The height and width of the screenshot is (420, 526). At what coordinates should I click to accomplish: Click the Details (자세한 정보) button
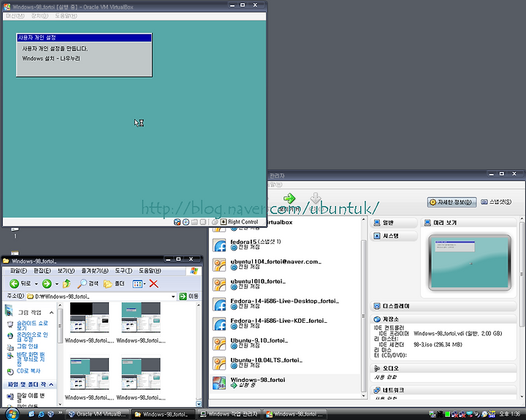pos(451,202)
